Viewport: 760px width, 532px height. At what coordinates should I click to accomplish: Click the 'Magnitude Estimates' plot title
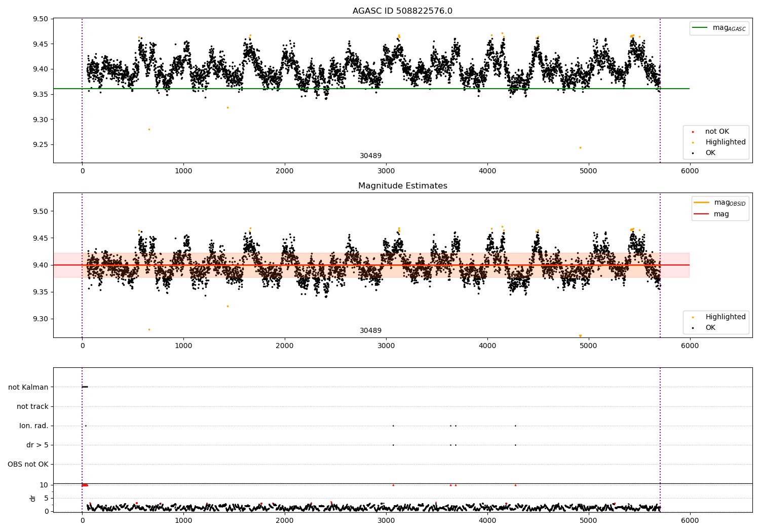(x=402, y=186)
